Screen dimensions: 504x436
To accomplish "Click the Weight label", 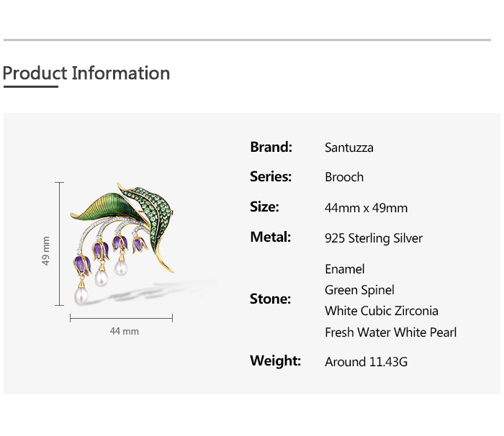I will [x=275, y=360].
